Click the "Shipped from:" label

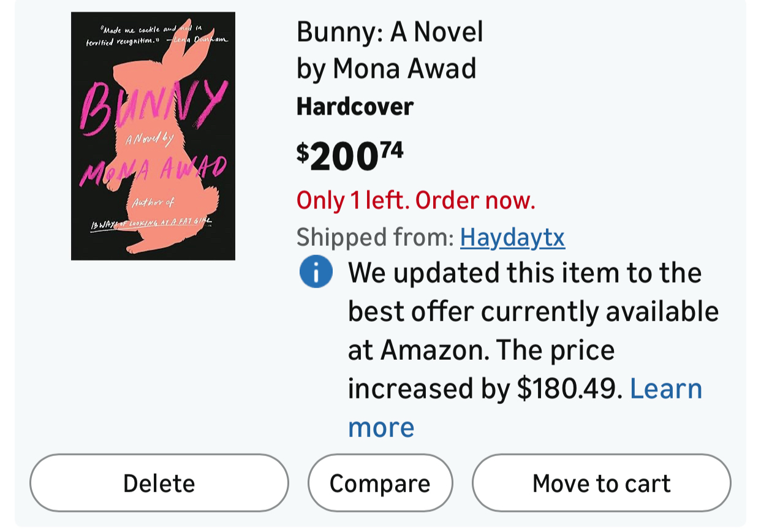[375, 237]
